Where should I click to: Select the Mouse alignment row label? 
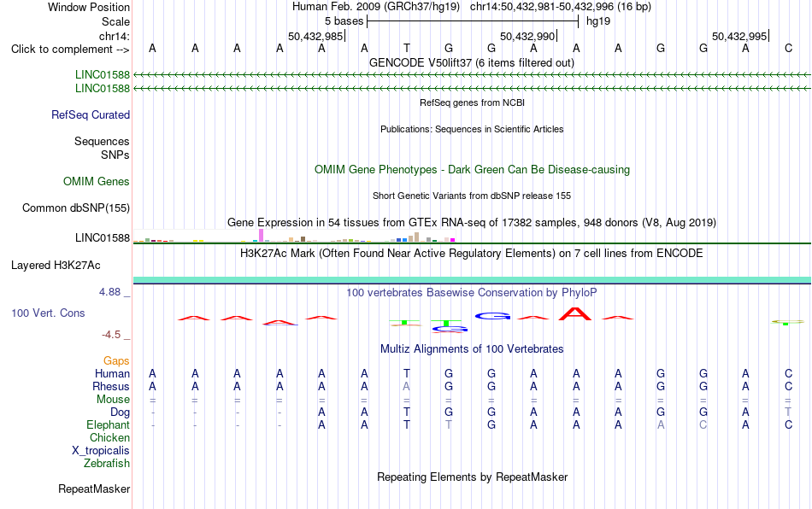tap(113, 400)
